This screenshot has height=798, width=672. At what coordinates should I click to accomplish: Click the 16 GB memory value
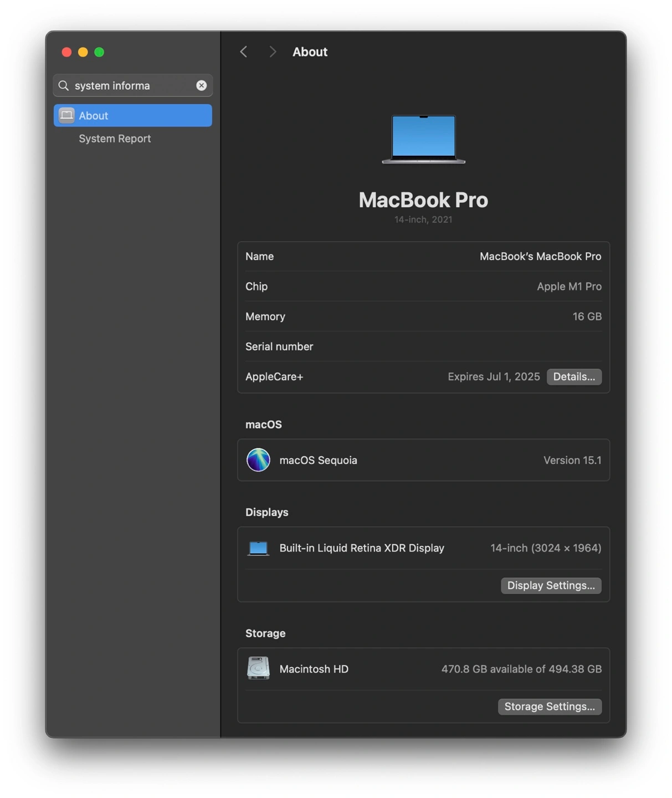pyautogui.click(x=587, y=316)
